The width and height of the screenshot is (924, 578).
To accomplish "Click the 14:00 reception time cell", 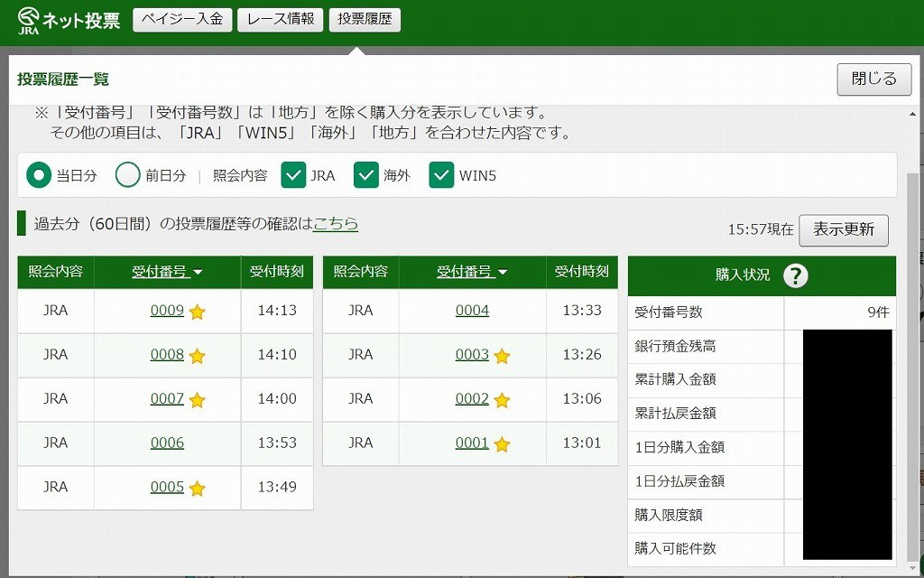I will (x=277, y=399).
